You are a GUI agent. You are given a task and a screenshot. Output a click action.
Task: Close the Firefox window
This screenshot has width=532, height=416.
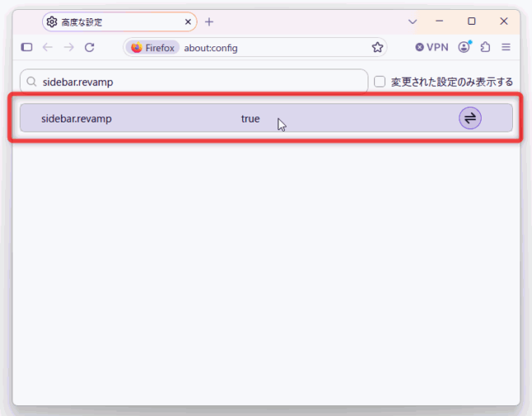click(504, 21)
